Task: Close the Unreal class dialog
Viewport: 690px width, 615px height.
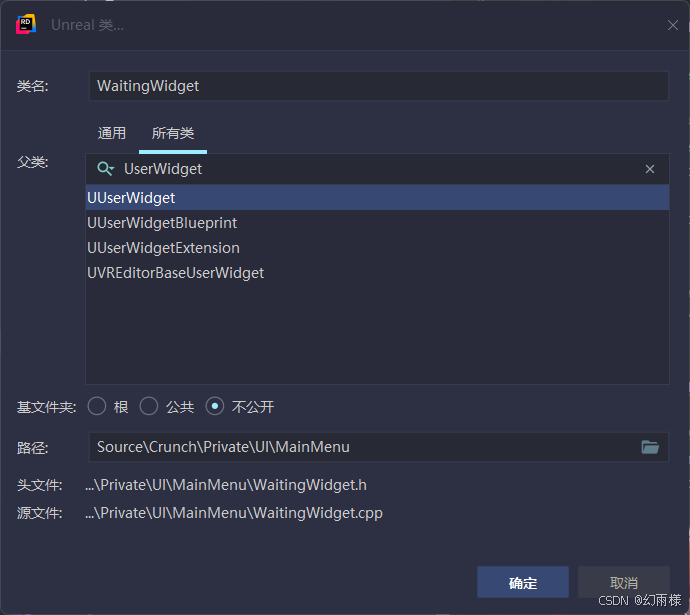Action: point(672,25)
